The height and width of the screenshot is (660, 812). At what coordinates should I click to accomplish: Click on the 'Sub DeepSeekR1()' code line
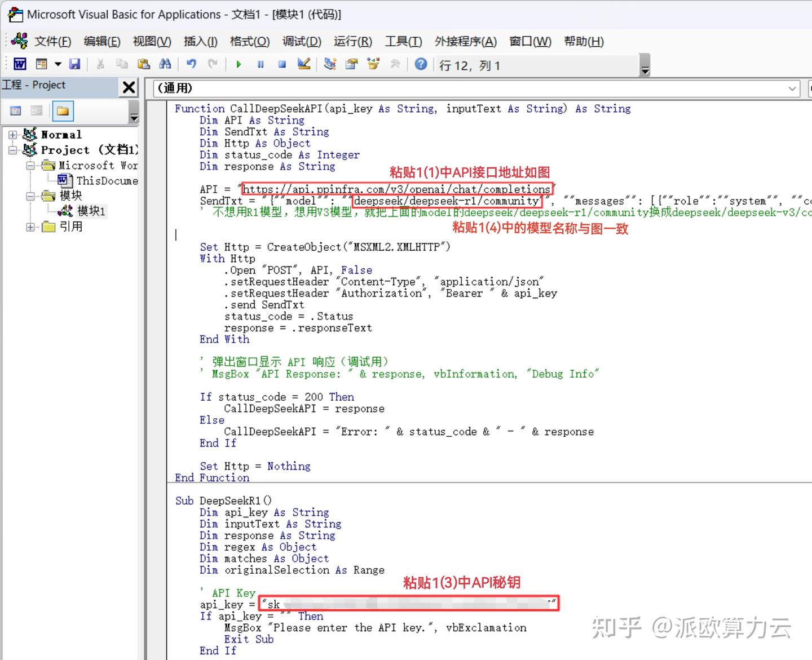pos(223,500)
